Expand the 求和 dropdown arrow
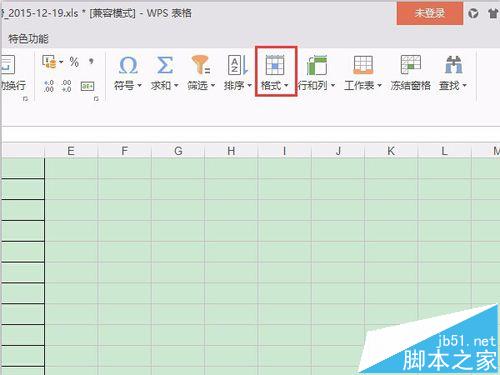 tap(176, 86)
